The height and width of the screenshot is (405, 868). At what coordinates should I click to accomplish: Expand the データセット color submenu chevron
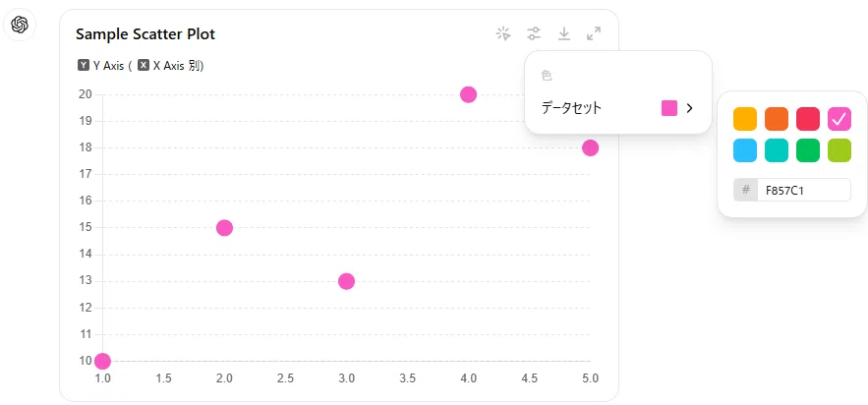coord(689,108)
